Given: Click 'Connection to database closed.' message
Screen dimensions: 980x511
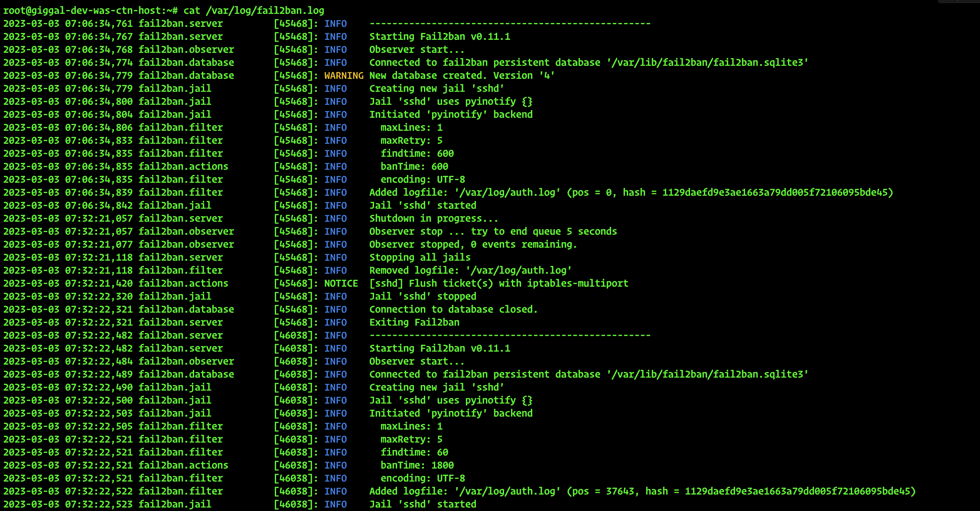Looking at the screenshot, I should point(453,309).
